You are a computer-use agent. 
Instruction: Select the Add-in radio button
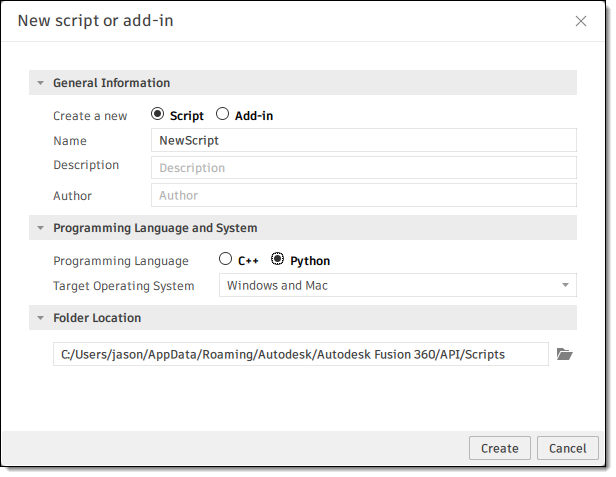[223, 115]
